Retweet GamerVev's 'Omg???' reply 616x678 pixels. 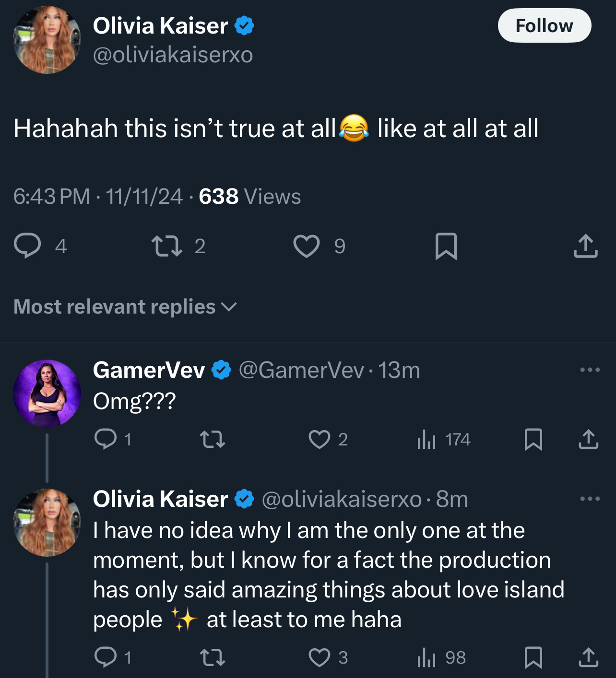[212, 439]
